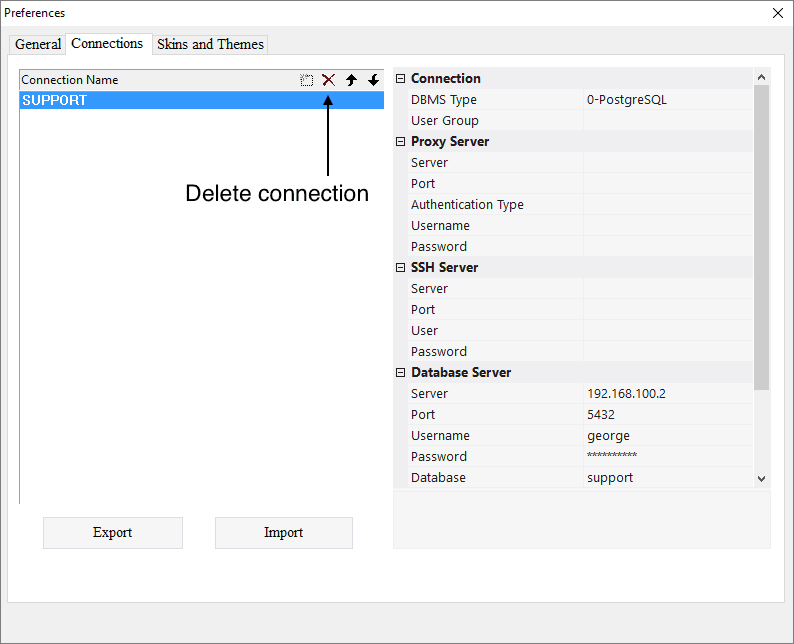The width and height of the screenshot is (794, 644).
Task: Move connection down with the down arrow
Action: click(x=373, y=80)
